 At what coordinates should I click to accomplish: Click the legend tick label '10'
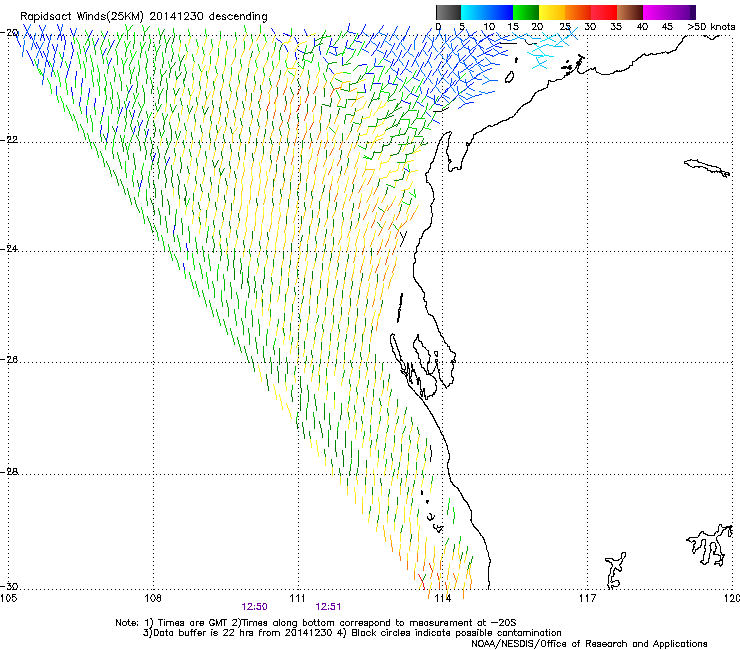click(489, 27)
